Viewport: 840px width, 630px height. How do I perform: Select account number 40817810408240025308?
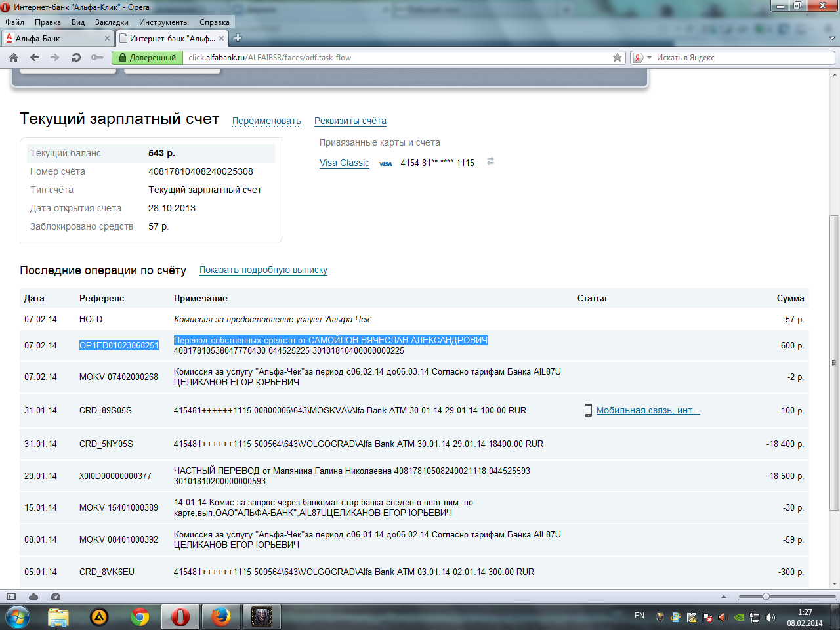tap(201, 171)
